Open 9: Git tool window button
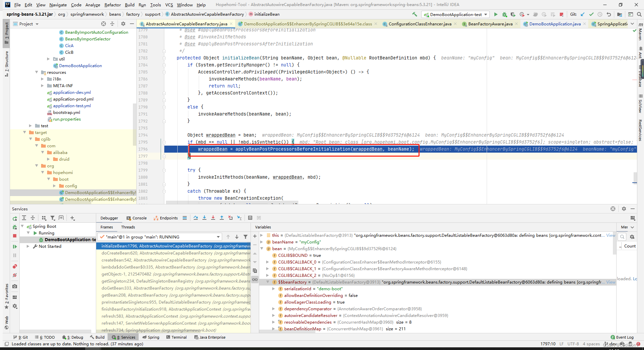The height and width of the screenshot is (350, 644). coord(21,337)
